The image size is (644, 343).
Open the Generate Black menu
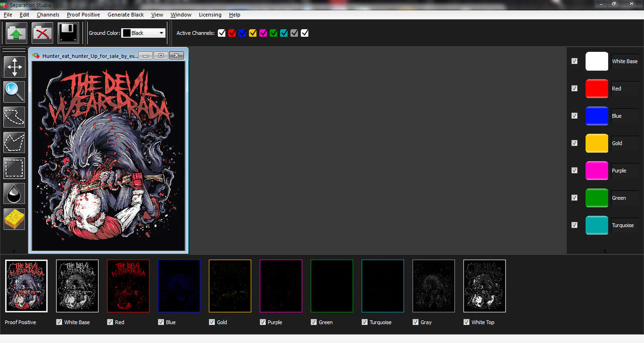point(126,15)
